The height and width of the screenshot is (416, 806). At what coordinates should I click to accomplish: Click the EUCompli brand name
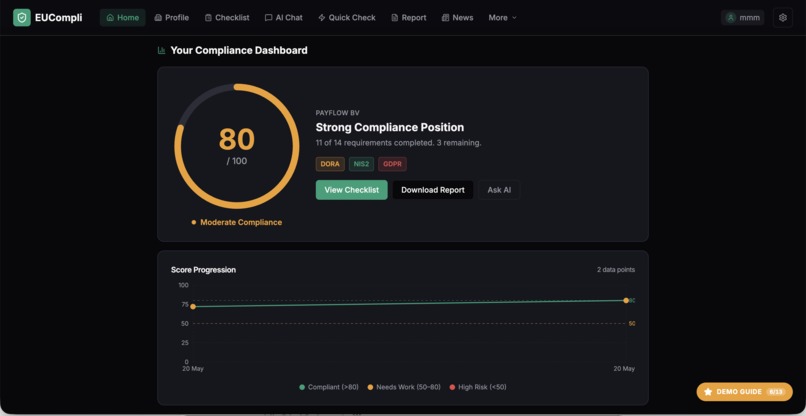coord(59,17)
